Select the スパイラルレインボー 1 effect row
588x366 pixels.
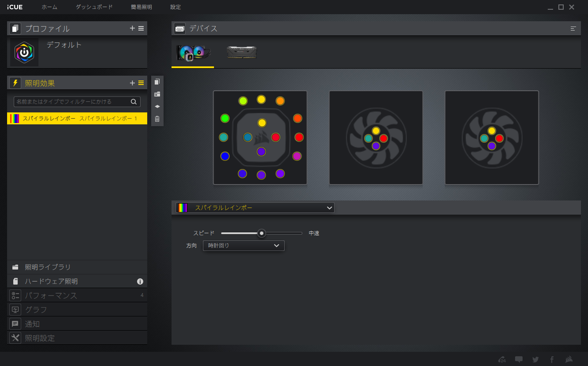[77, 119]
